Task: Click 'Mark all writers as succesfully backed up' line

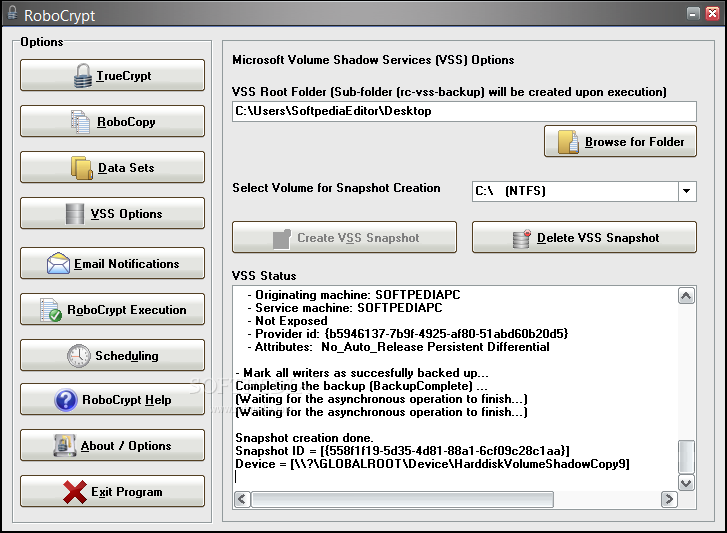Action: 362,373
